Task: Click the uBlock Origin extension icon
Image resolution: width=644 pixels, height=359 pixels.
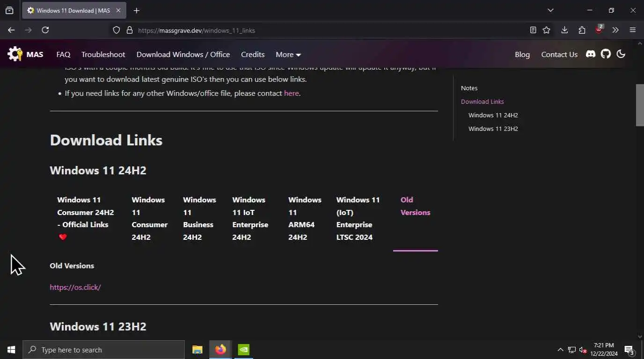Action: [599, 29]
